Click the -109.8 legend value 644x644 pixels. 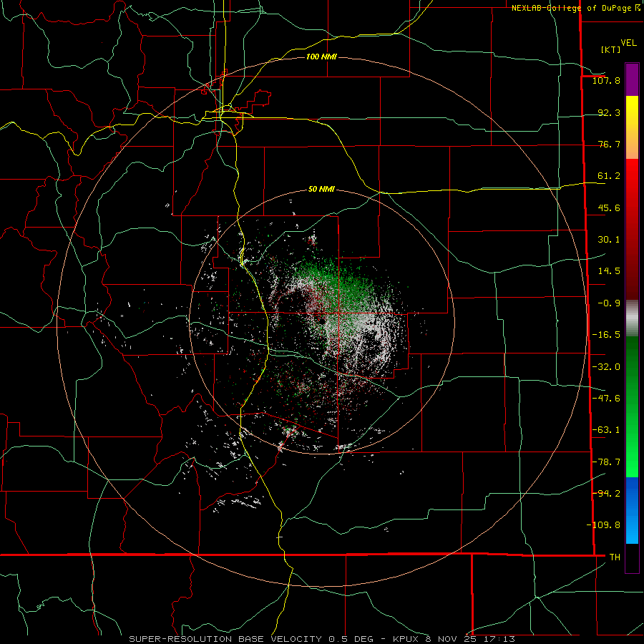click(x=603, y=525)
